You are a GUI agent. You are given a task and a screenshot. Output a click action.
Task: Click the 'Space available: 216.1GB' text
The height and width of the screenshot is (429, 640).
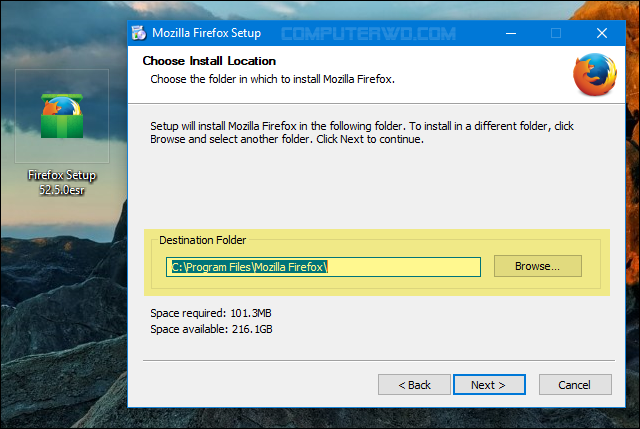(211, 329)
